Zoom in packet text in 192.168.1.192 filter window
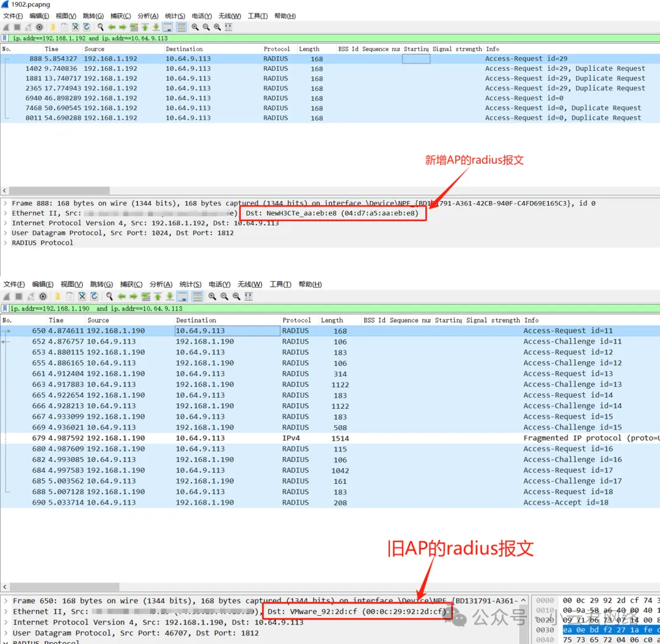This screenshot has width=660, height=644. 195,27
